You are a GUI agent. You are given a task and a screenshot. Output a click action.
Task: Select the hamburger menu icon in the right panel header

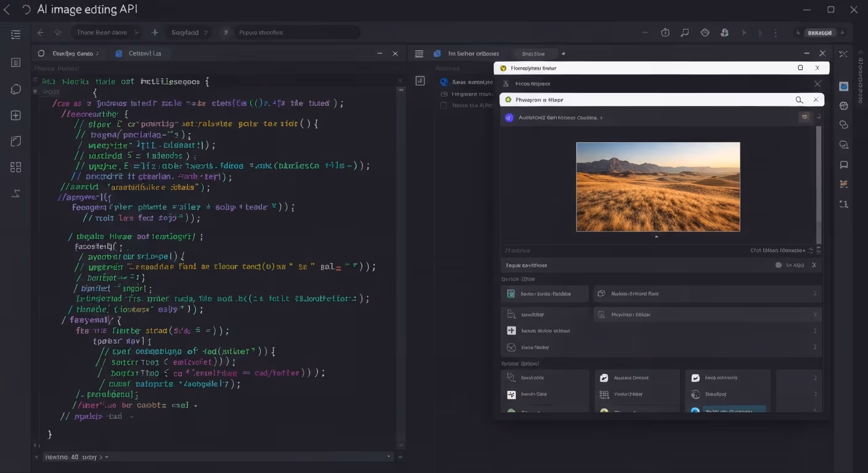(x=419, y=54)
